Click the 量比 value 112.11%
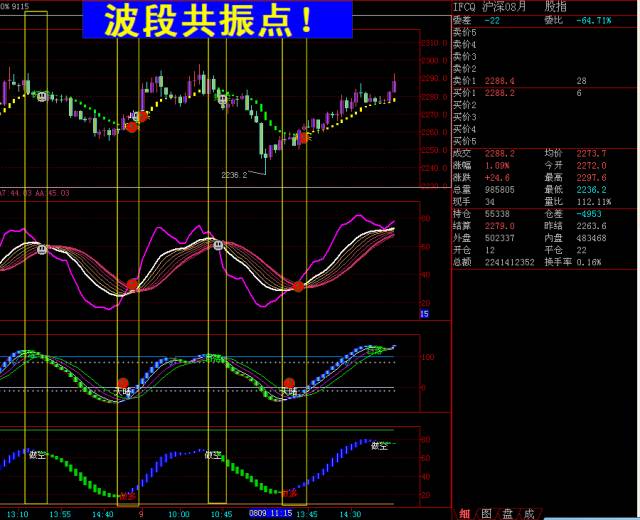The height and width of the screenshot is (520, 640). [x=594, y=202]
